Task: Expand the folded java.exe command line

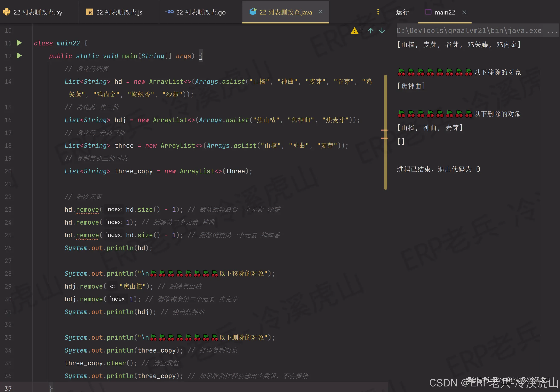Action: [x=552, y=31]
